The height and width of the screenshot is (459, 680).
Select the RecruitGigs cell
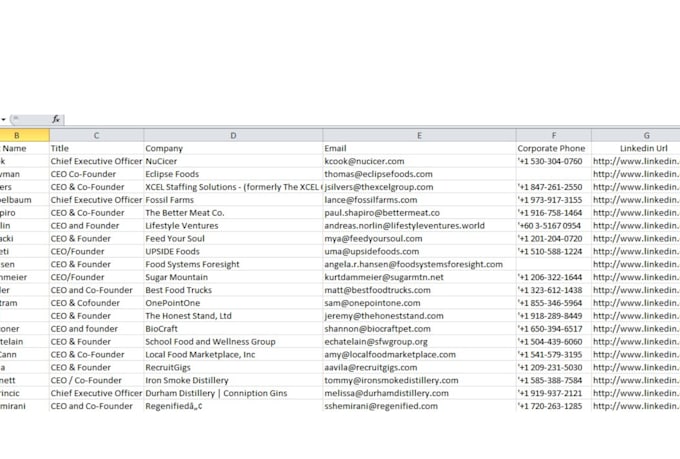coord(233,367)
